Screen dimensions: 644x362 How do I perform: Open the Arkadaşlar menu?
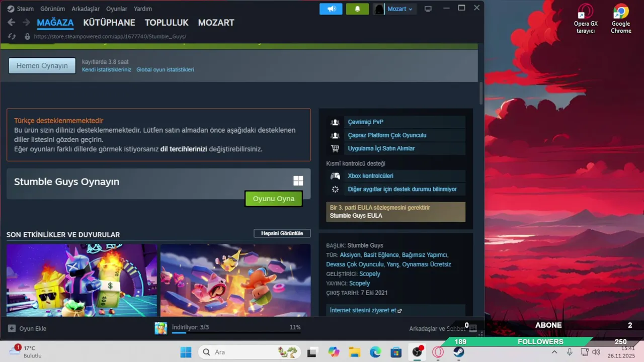pos(86,9)
